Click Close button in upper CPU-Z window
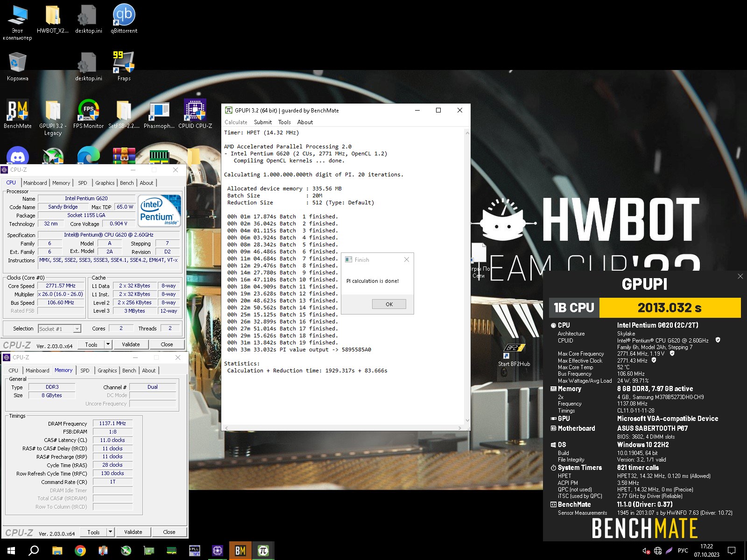 pyautogui.click(x=167, y=344)
